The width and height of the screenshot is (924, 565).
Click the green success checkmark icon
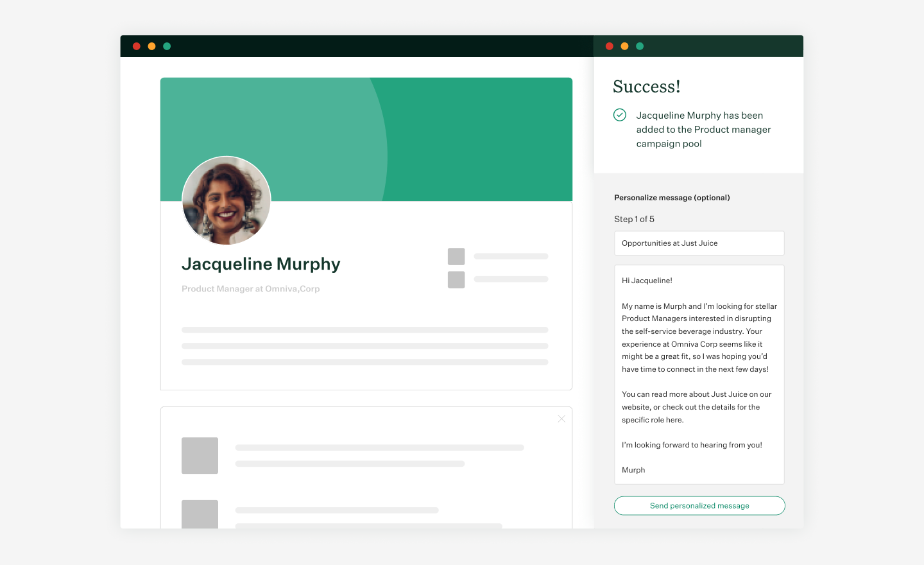tap(619, 115)
